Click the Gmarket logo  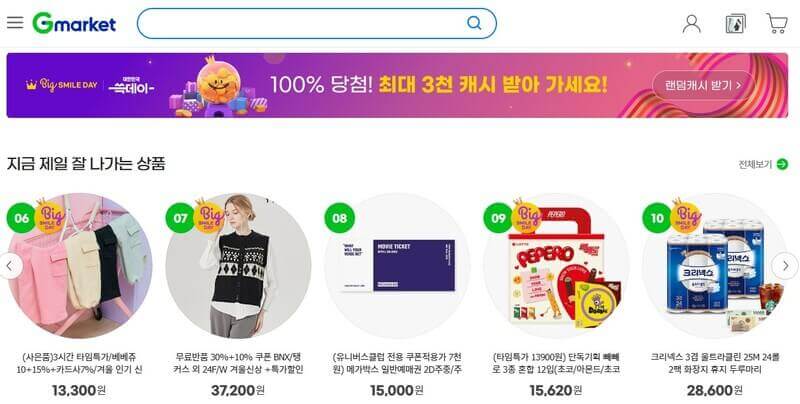[74, 23]
